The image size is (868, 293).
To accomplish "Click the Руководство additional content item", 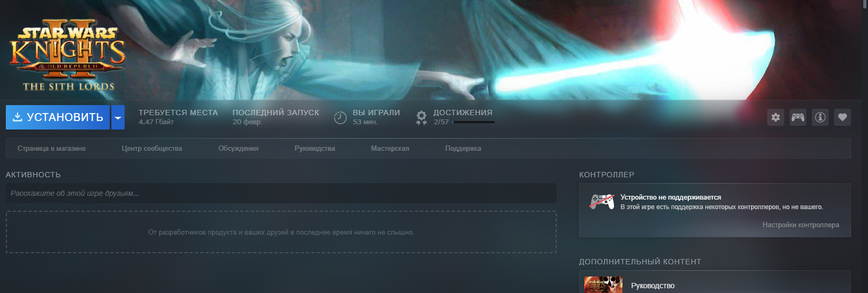I will point(715,282).
